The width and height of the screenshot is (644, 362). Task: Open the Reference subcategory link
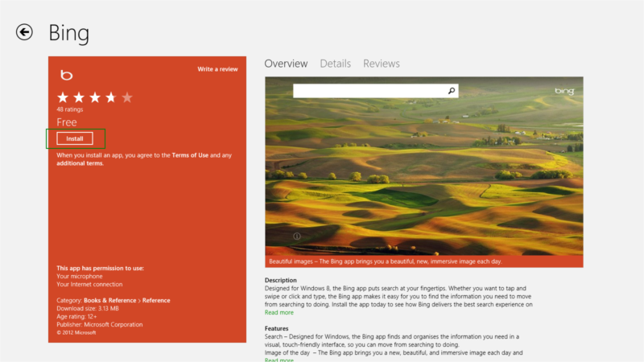click(x=156, y=300)
